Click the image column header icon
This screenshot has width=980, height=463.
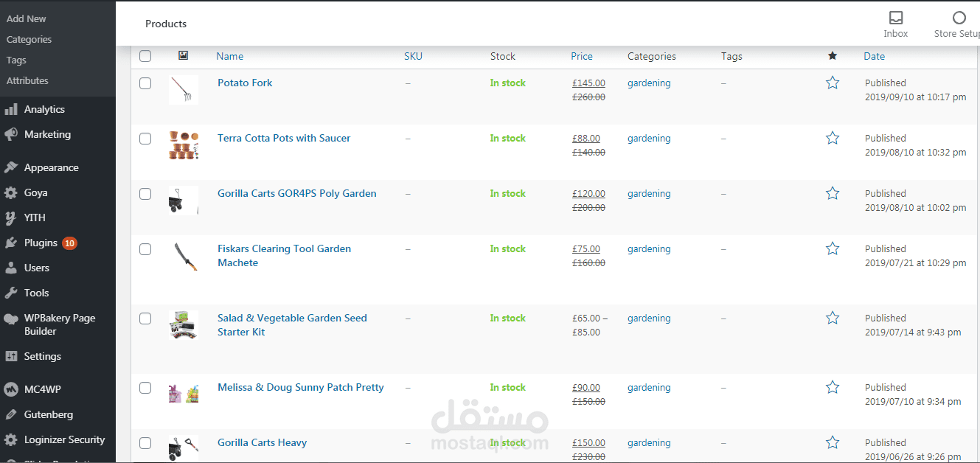tap(183, 55)
